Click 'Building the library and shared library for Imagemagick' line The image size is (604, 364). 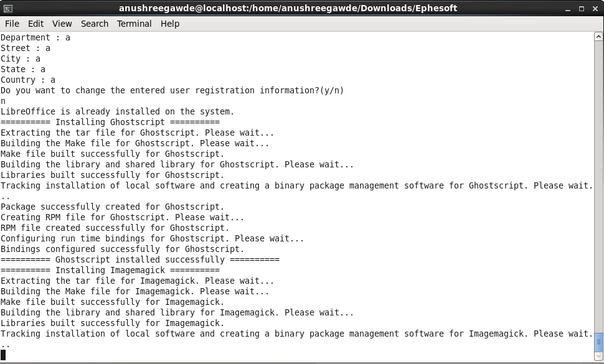click(177, 313)
